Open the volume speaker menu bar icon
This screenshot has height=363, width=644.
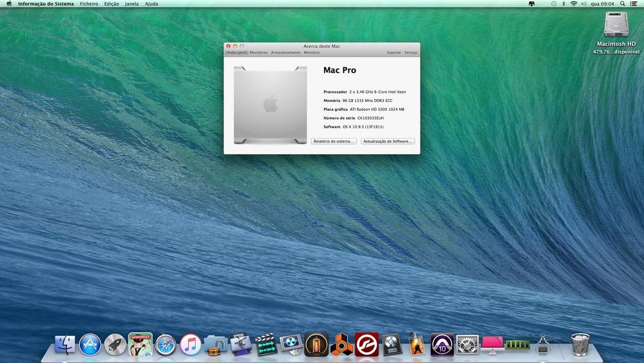583,4
